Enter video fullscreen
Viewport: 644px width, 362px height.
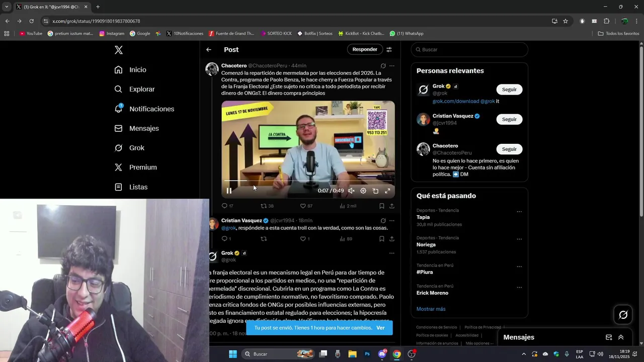tap(387, 191)
